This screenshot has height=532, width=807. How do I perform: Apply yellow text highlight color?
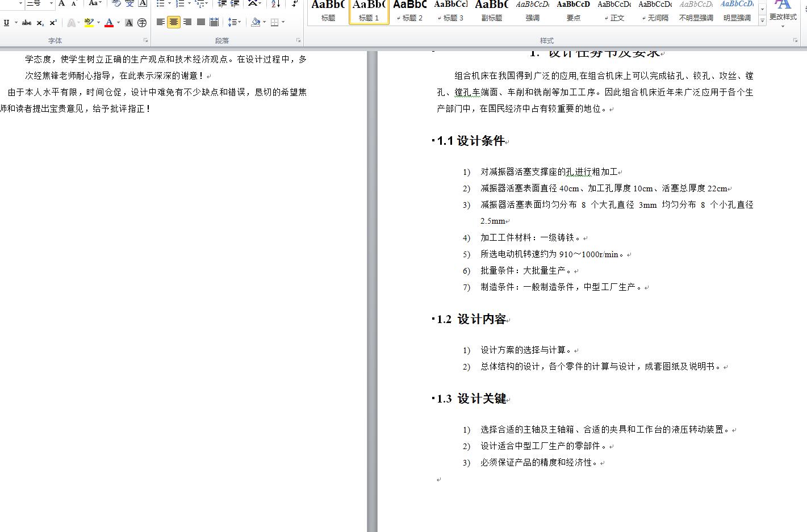(89, 23)
